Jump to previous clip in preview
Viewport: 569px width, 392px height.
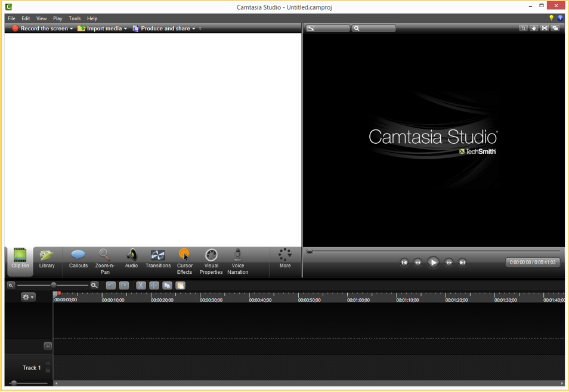tap(404, 263)
